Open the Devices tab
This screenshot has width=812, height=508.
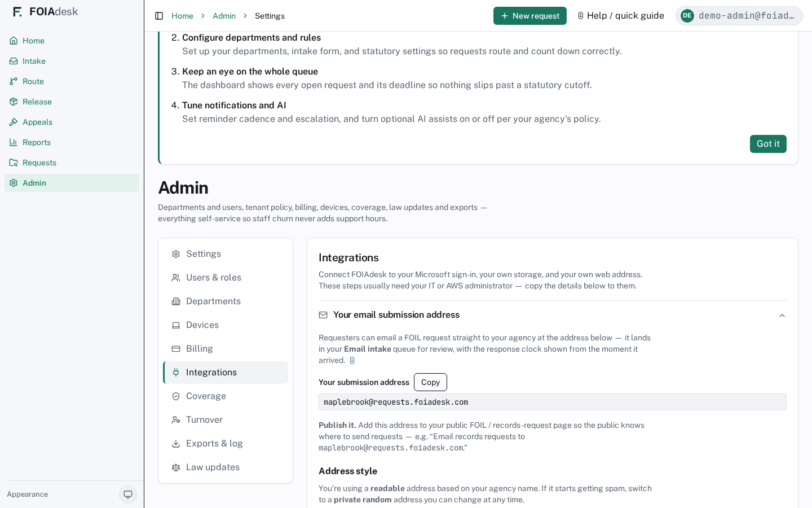point(226,325)
